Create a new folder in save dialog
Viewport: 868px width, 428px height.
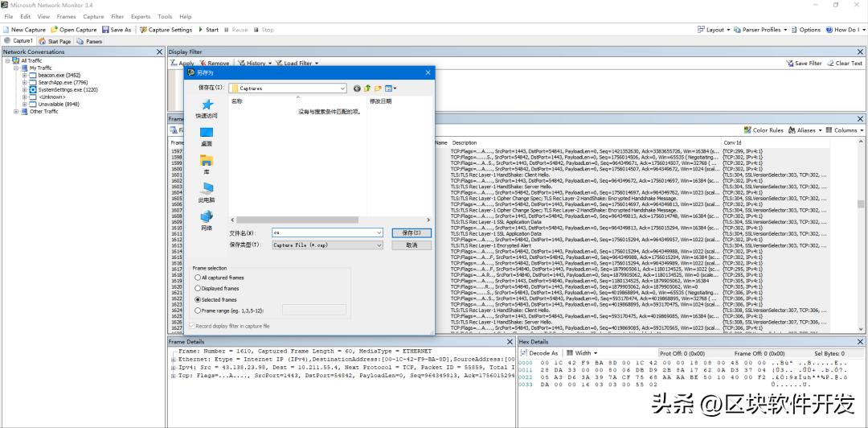point(378,88)
